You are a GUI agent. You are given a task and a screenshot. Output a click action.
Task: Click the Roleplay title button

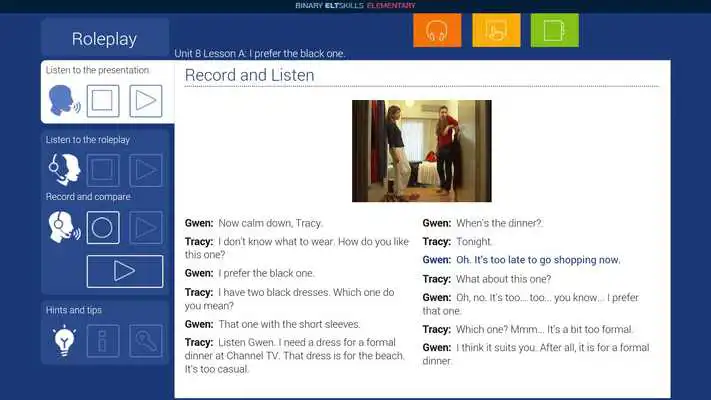[x=105, y=39]
